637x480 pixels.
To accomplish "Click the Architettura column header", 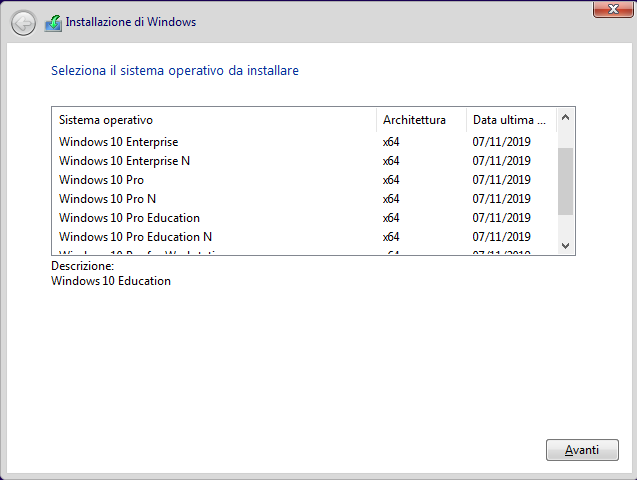I will (x=421, y=120).
